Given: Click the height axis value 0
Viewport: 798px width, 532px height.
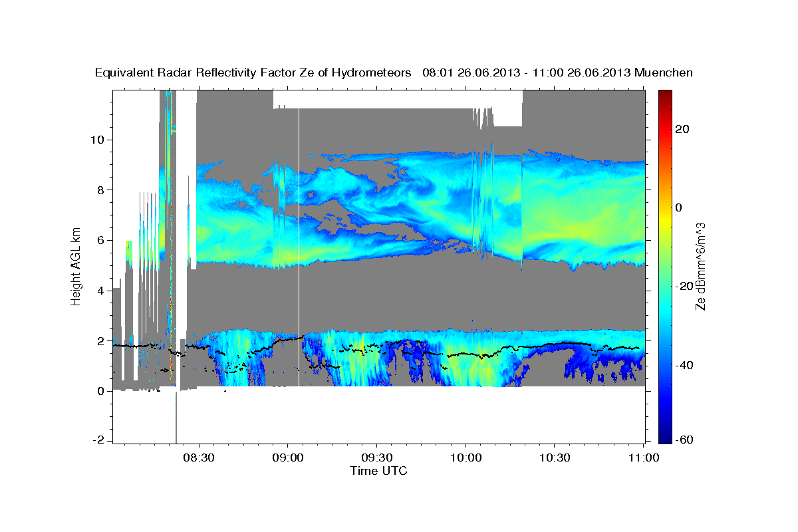Looking at the screenshot, I should (x=102, y=391).
